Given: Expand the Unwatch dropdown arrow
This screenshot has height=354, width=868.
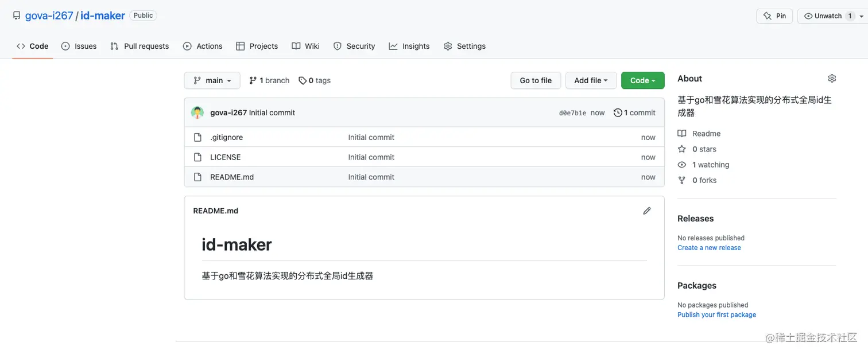Looking at the screenshot, I should click(862, 16).
